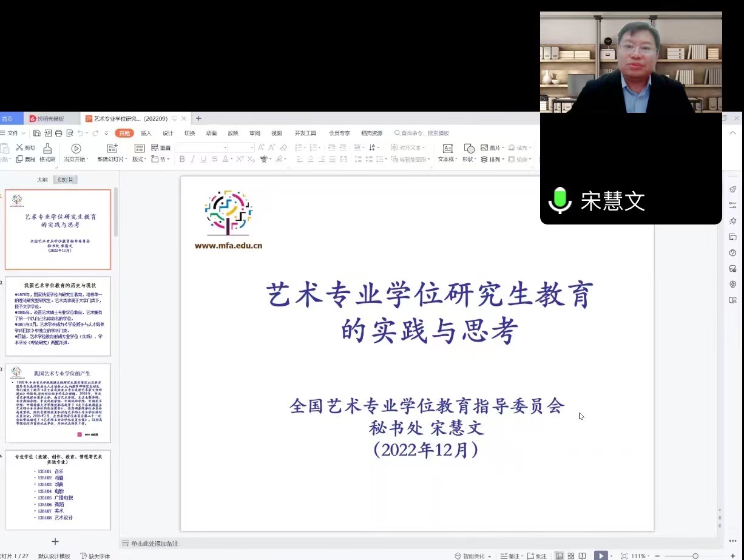The height and width of the screenshot is (560, 744).
Task: Toggle the Notes (备注) pane button
Action: tap(512, 556)
